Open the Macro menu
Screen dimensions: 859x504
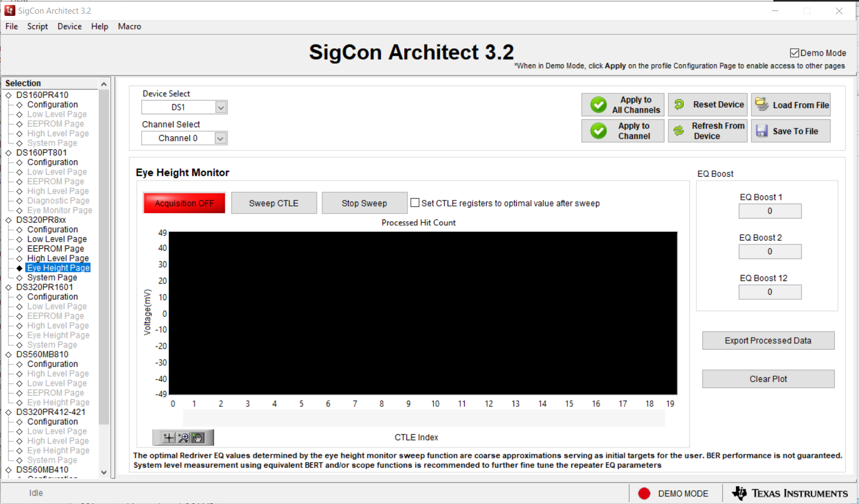point(130,26)
